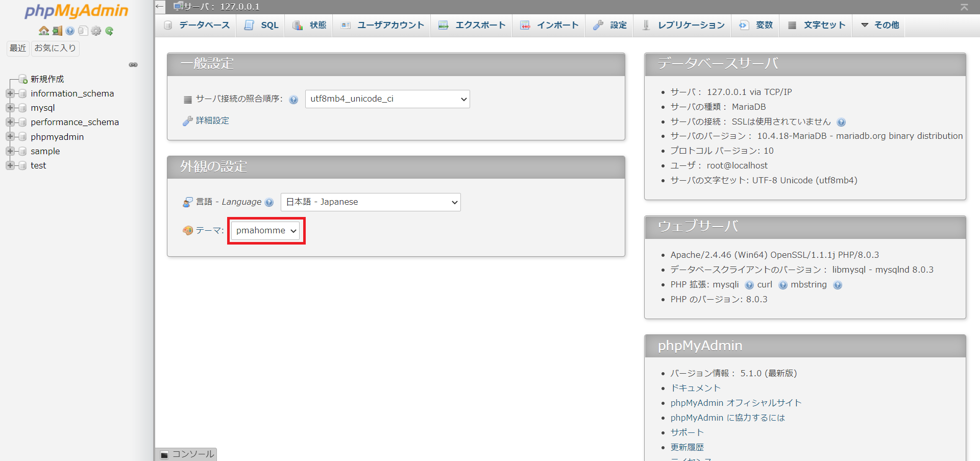980x461 pixels.
Task: Open SSL connection help icon
Action: tap(841, 122)
